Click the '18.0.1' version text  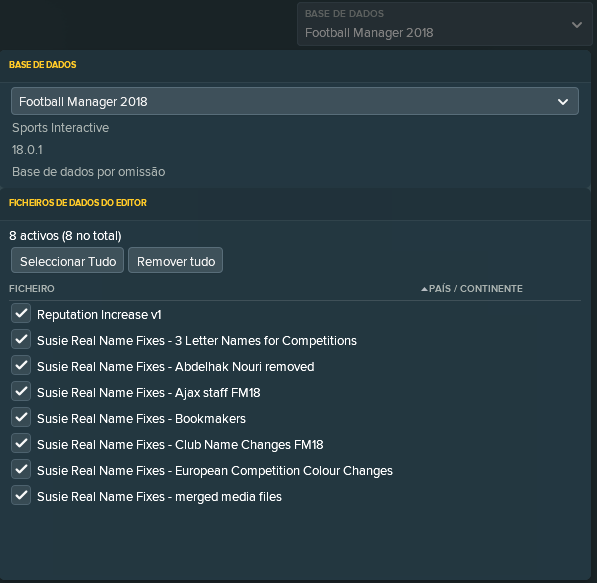pos(27,150)
